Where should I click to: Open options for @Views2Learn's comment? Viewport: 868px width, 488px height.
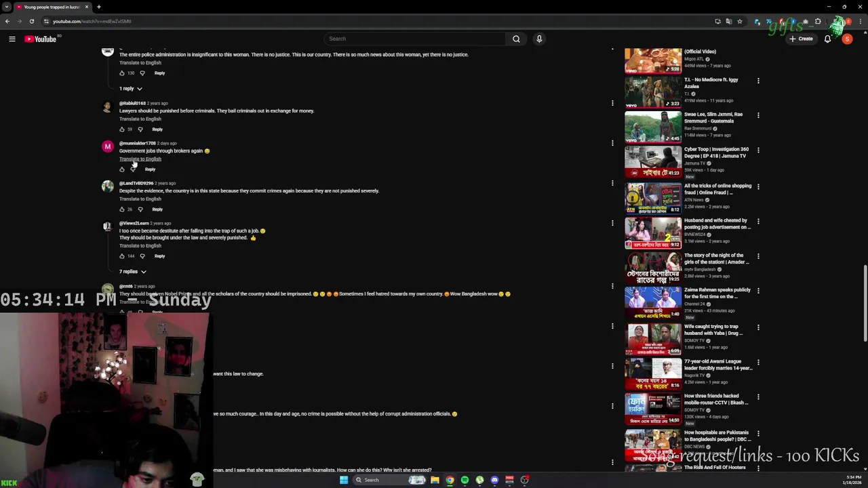(612, 223)
